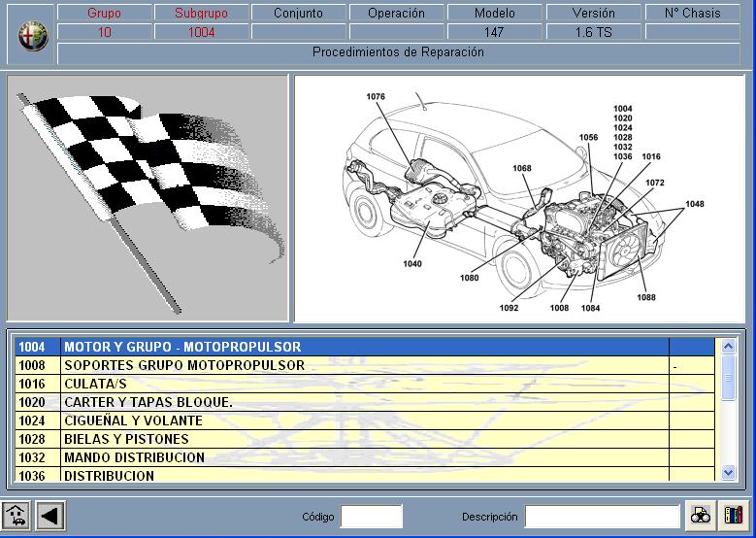Select MANDO DISTRIBUCION row
Screen dimensions: 756x538
tap(364, 457)
